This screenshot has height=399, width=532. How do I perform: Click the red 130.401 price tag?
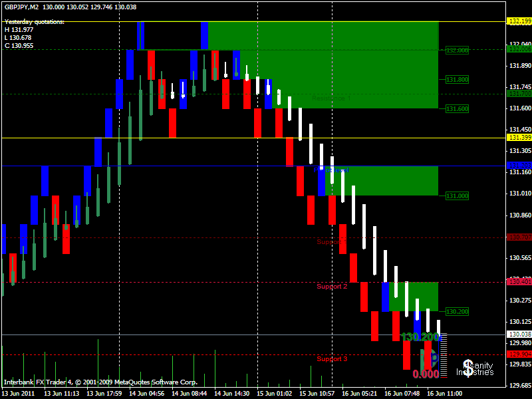[x=519, y=281]
